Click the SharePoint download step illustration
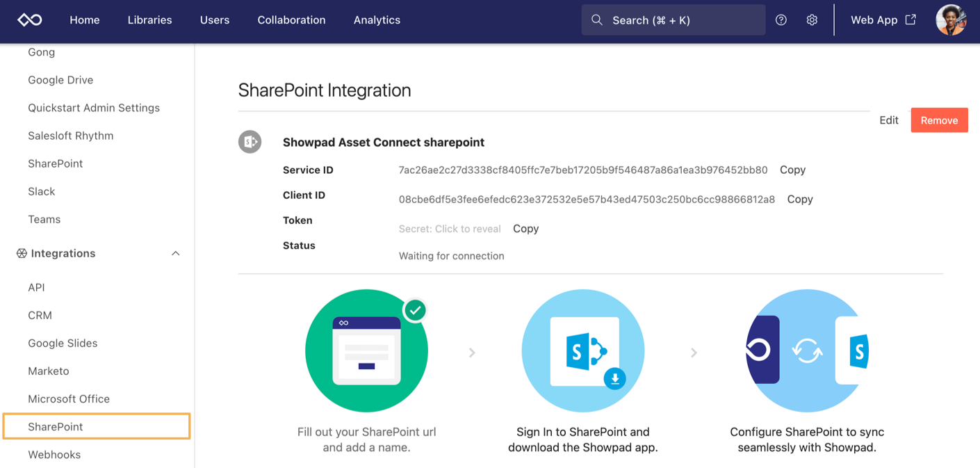This screenshot has width=980, height=468. pos(582,351)
